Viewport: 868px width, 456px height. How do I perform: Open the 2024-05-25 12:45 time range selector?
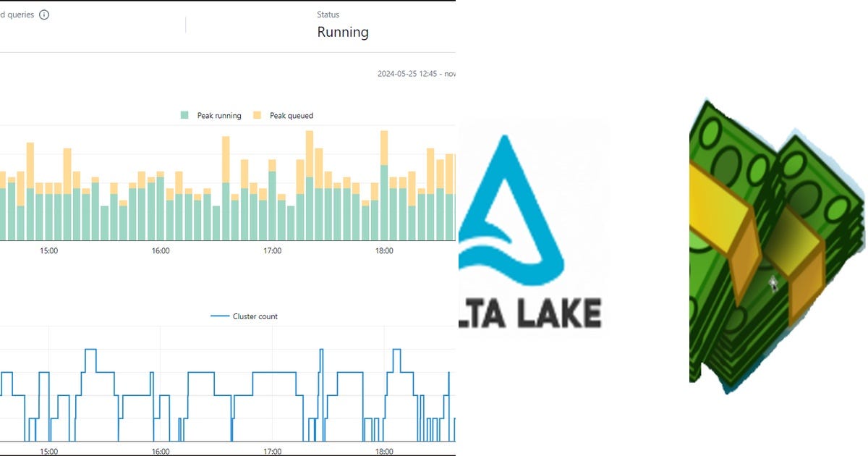pyautogui.click(x=416, y=74)
